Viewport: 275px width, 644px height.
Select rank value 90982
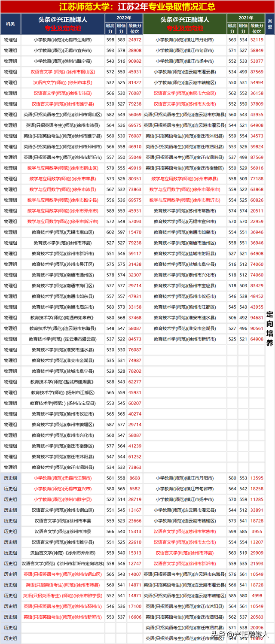point(135,61)
